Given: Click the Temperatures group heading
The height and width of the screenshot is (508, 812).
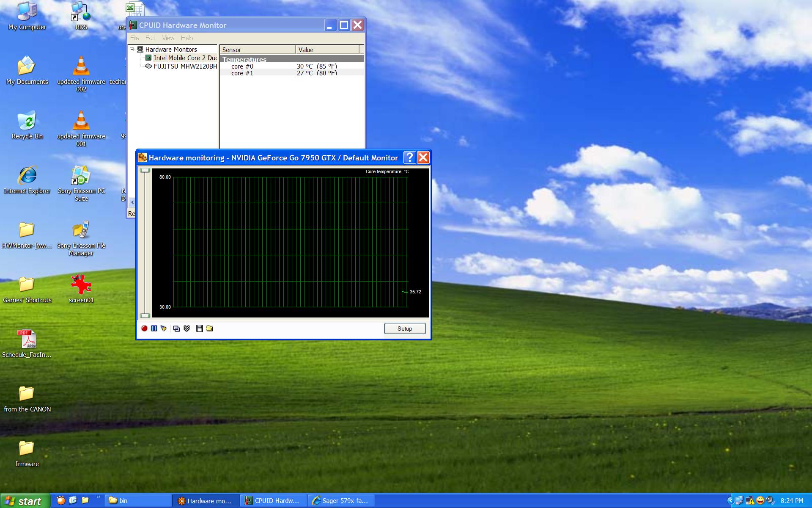Looking at the screenshot, I should 292,59.
